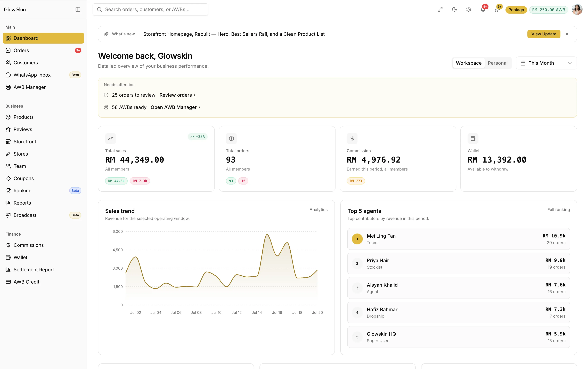Click the Total orders box icon
The image size is (588, 369).
(x=231, y=139)
